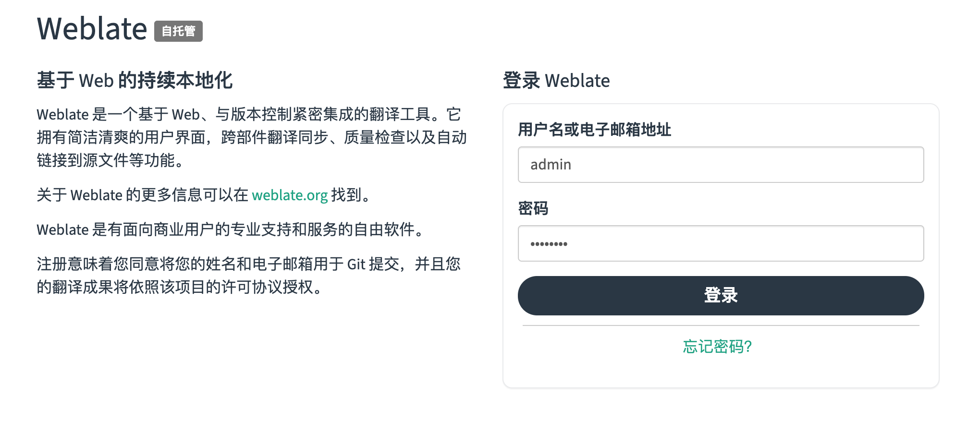Click the masked password dots
This screenshot has height=433, width=980.
coord(549,244)
